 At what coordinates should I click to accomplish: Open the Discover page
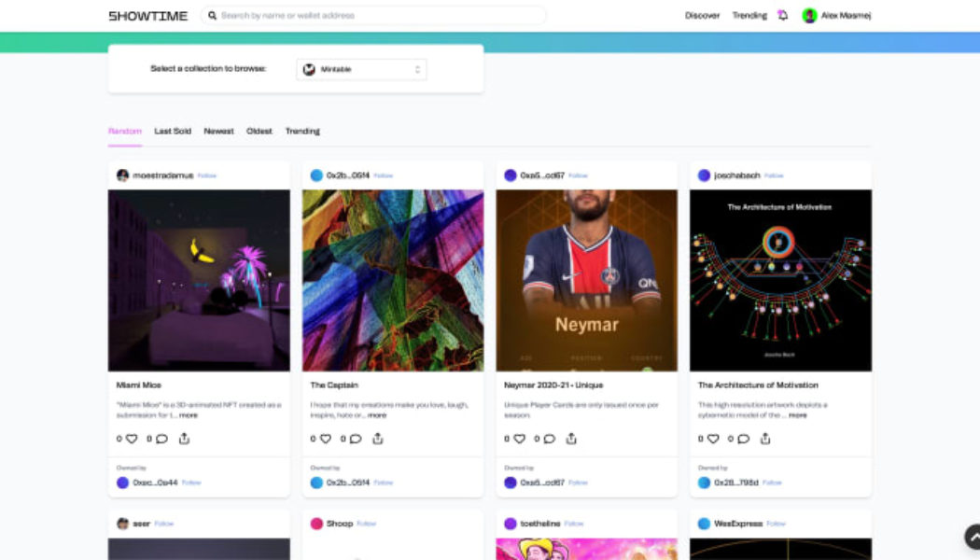(702, 15)
